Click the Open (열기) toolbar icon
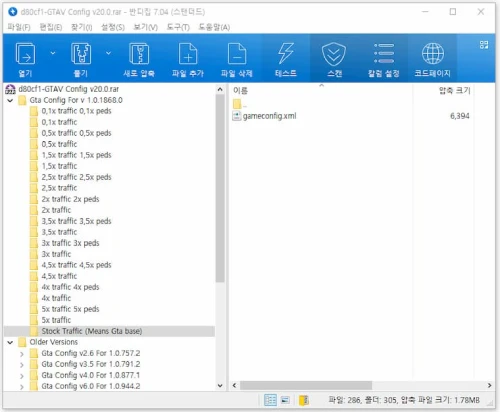Viewport: 500px width, 412px height. [25, 53]
